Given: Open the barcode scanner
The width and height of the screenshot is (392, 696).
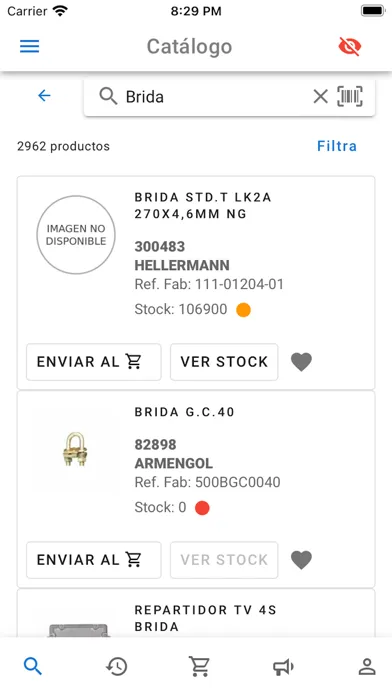Looking at the screenshot, I should (x=350, y=96).
